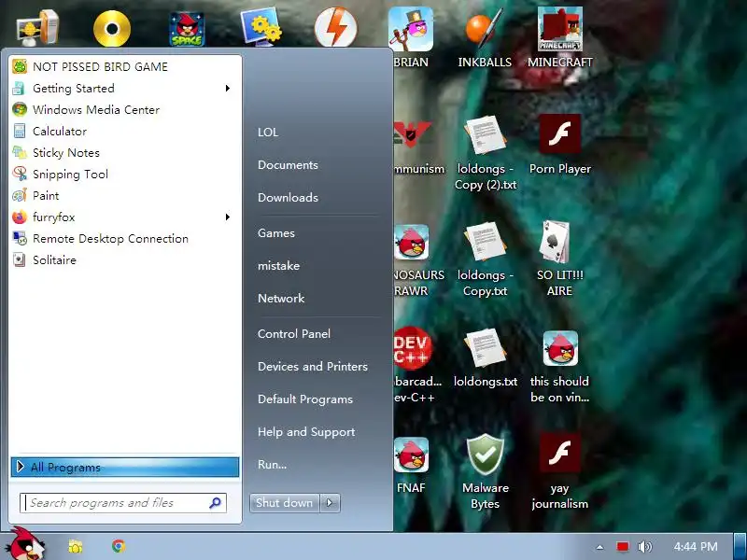The height and width of the screenshot is (560, 747).
Task: Select the DEV C++ desktop icon
Action: (412, 348)
